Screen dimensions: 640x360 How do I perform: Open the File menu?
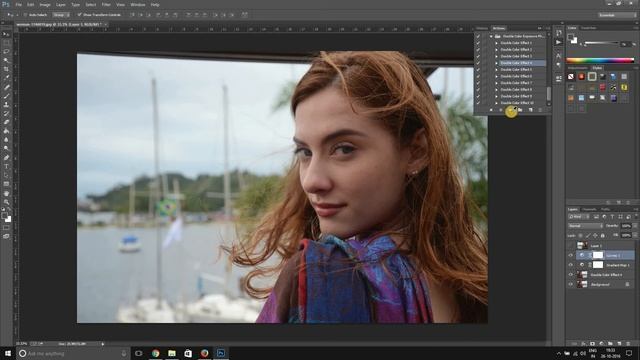[x=18, y=4]
